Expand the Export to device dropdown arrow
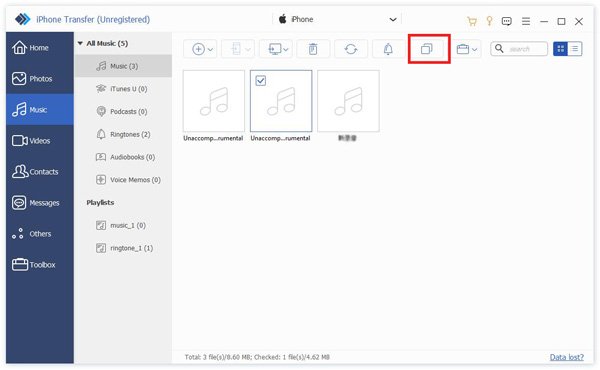The height and width of the screenshot is (370, 600). pyautogui.click(x=248, y=49)
